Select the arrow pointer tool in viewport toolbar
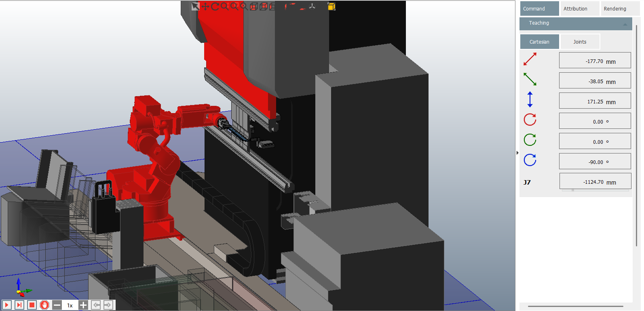The width and height of the screenshot is (644, 311). [196, 6]
